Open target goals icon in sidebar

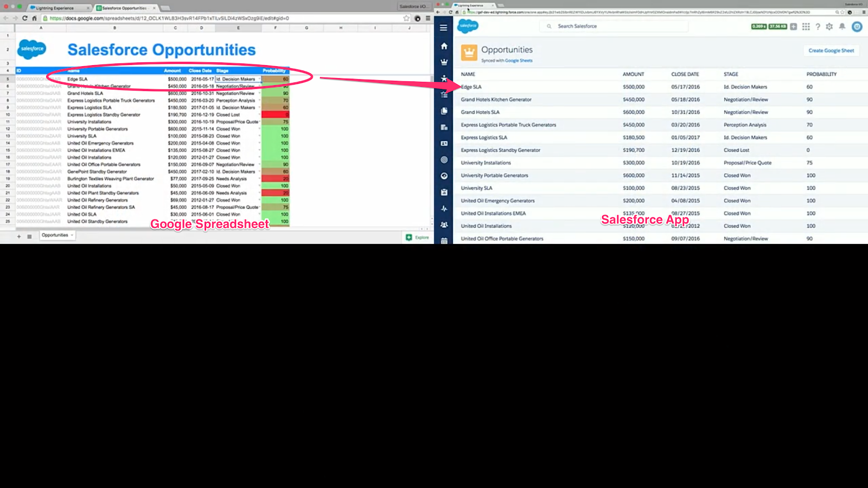[444, 160]
